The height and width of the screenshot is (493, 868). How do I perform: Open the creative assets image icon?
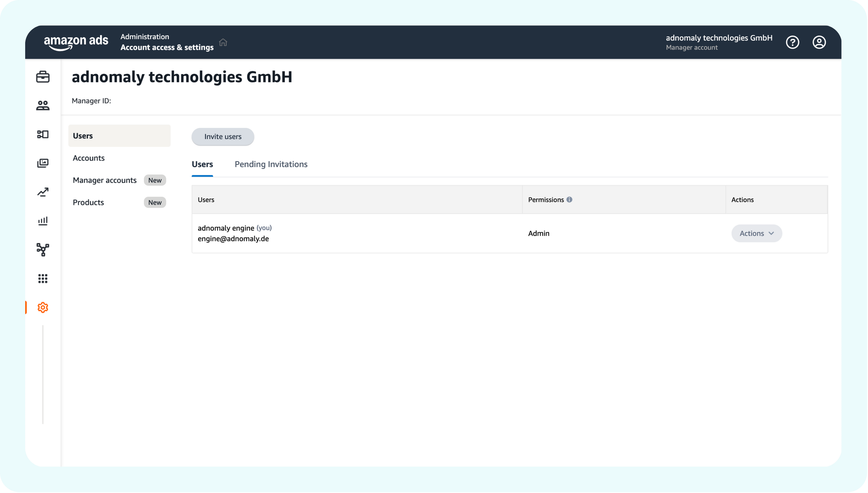point(43,163)
